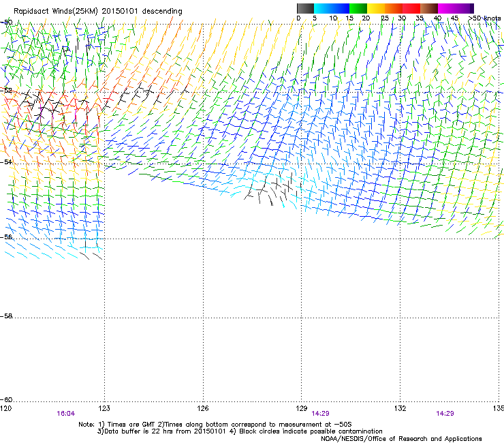Click the '>50 knots' legend label
The image size is (504, 443).
pyautogui.click(x=484, y=18)
